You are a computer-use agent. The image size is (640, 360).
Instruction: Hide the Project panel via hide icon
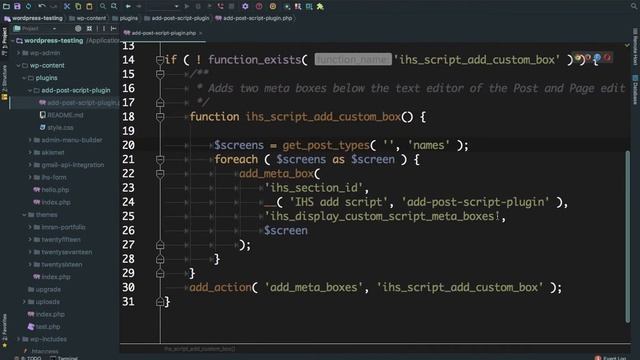click(113, 29)
